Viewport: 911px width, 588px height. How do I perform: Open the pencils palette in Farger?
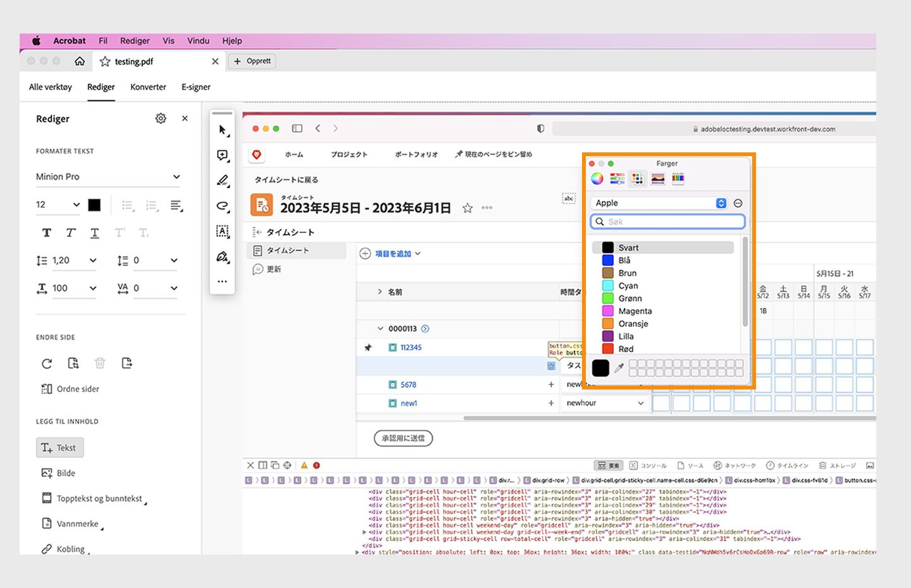pos(678,178)
